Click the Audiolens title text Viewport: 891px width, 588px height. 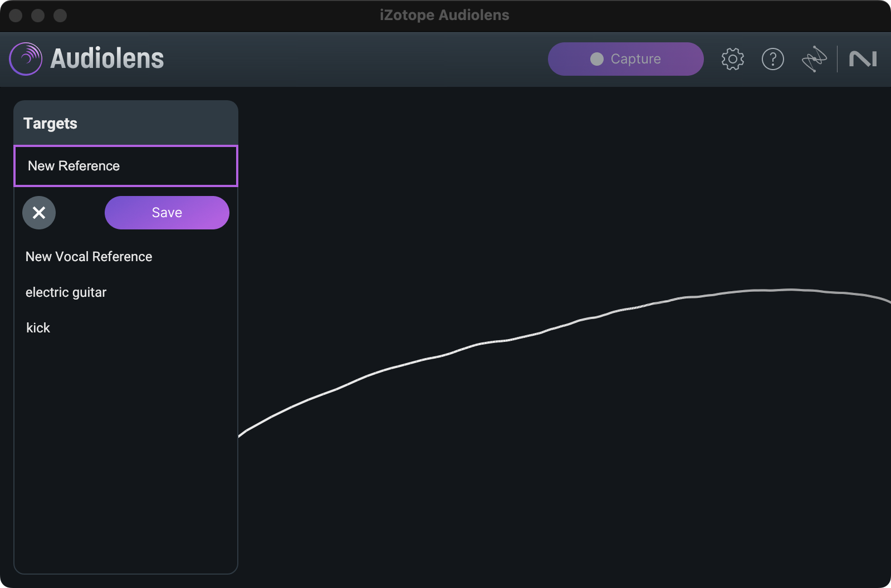point(107,58)
